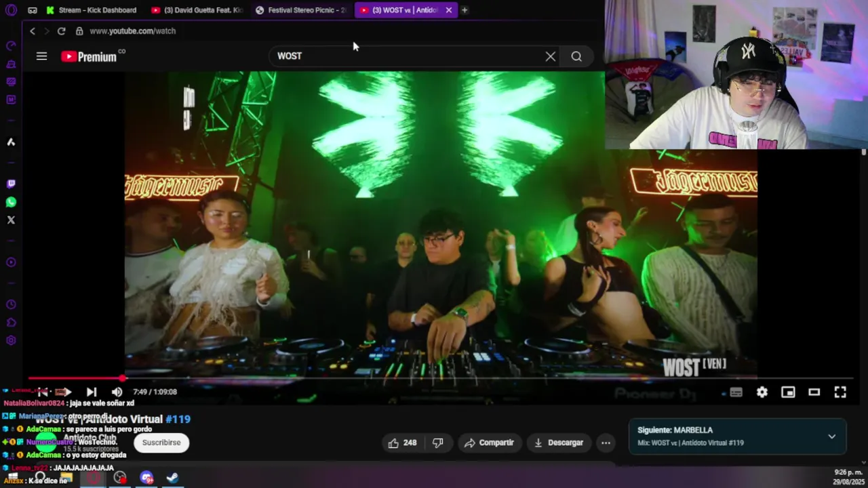Enable miniplayer mode
This screenshot has height=488, width=868.
click(788, 392)
